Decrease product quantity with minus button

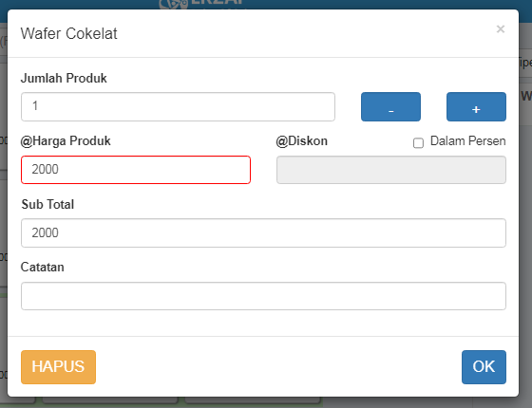390,106
